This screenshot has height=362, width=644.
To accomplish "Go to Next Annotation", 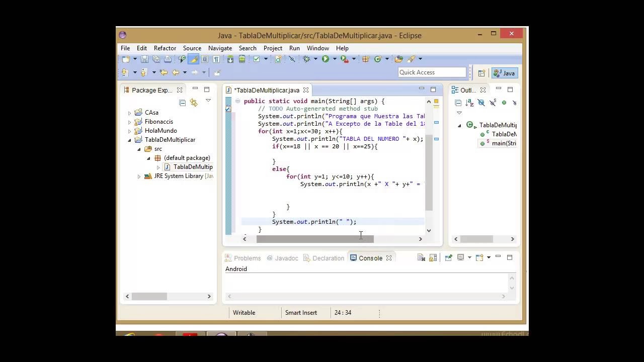I will point(125,72).
